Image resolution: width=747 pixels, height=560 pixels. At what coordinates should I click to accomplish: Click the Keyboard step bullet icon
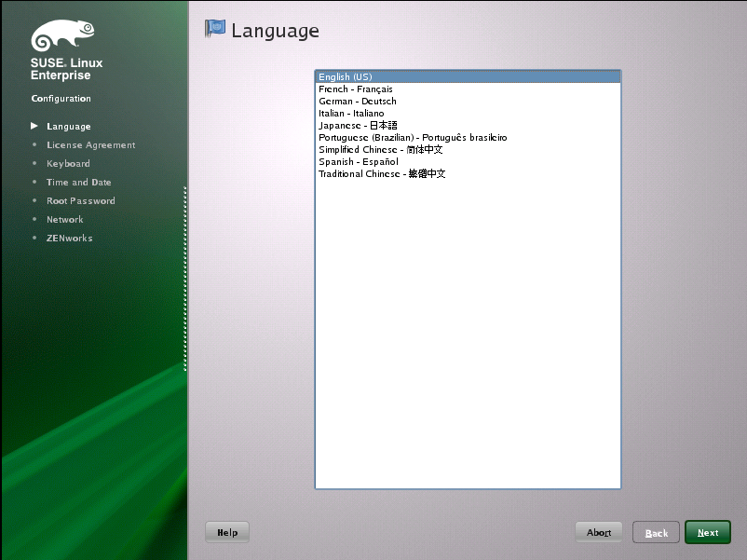(x=35, y=164)
